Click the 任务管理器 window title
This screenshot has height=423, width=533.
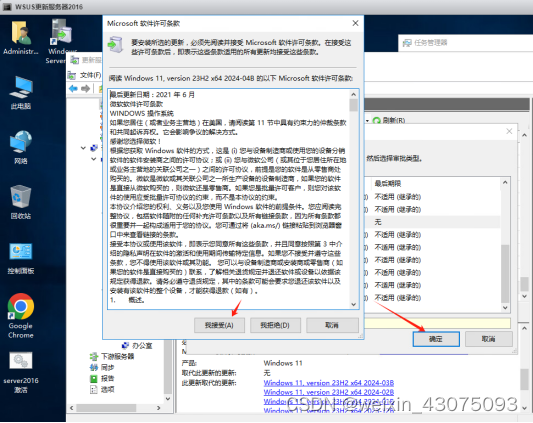point(431,43)
